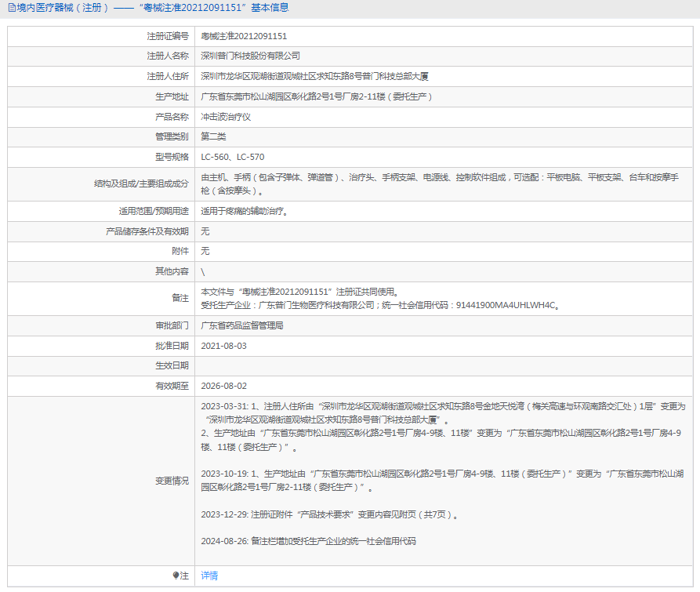Image resolution: width=700 pixels, height=592 pixels.
Task: Click the 无 value in 产品储存条件及有效期 row
Action: 205,231
